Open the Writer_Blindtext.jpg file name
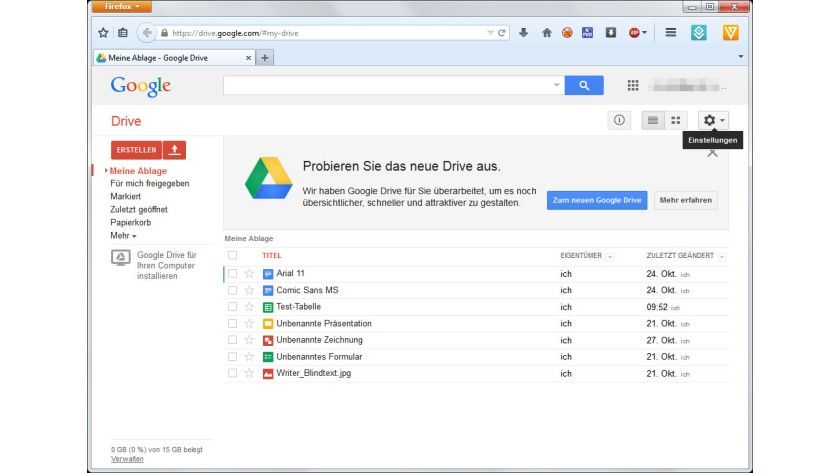 [x=313, y=373]
